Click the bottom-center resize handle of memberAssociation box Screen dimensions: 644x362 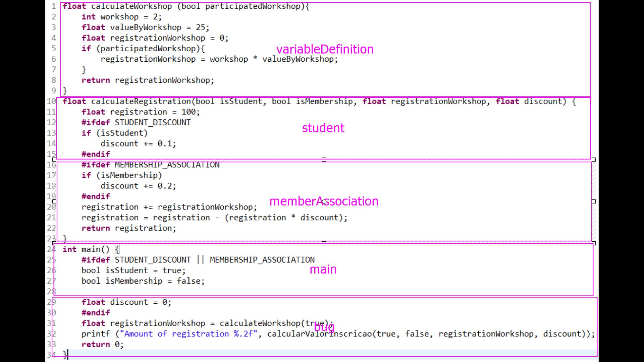click(324, 243)
